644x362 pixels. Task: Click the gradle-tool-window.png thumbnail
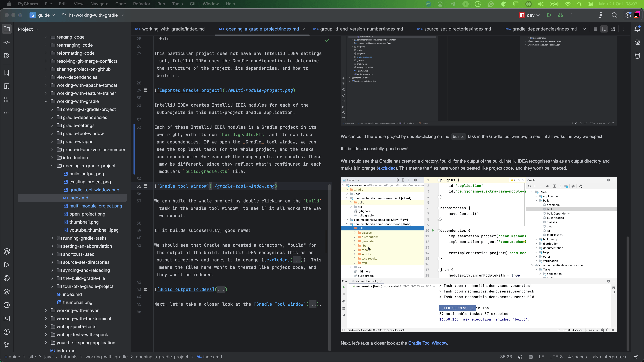click(94, 190)
